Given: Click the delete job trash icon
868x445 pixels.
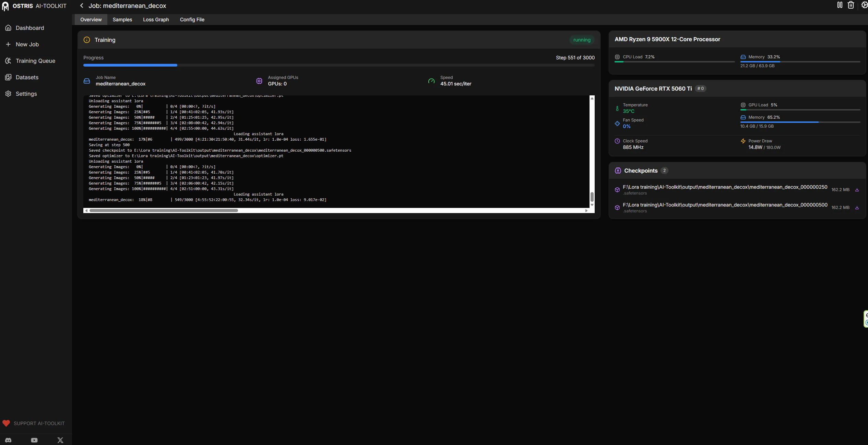Looking at the screenshot, I should [x=851, y=5].
